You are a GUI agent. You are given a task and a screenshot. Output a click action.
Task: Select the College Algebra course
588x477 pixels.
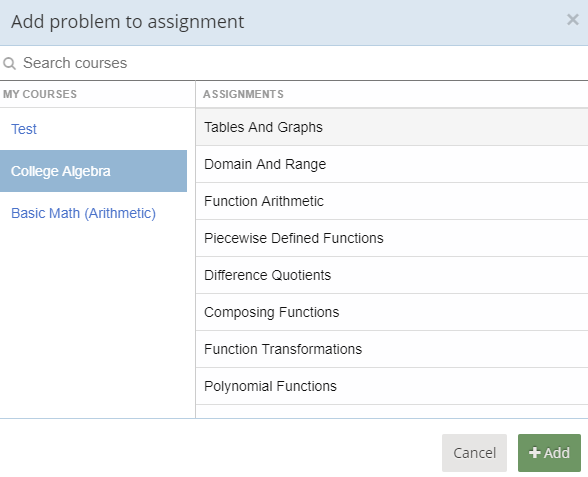point(93,171)
